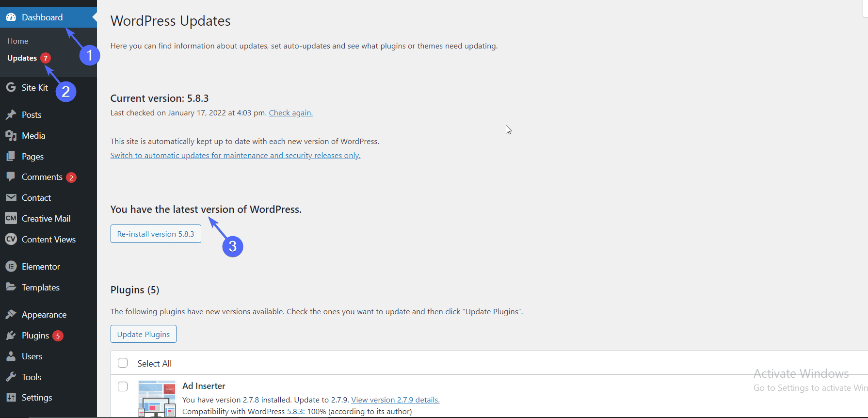The width and height of the screenshot is (868, 418).
Task: Click the Ad Inserter plugin name
Action: point(204,386)
